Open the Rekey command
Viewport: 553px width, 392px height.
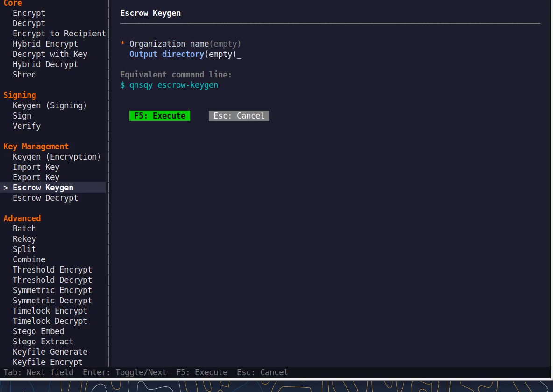click(x=24, y=238)
